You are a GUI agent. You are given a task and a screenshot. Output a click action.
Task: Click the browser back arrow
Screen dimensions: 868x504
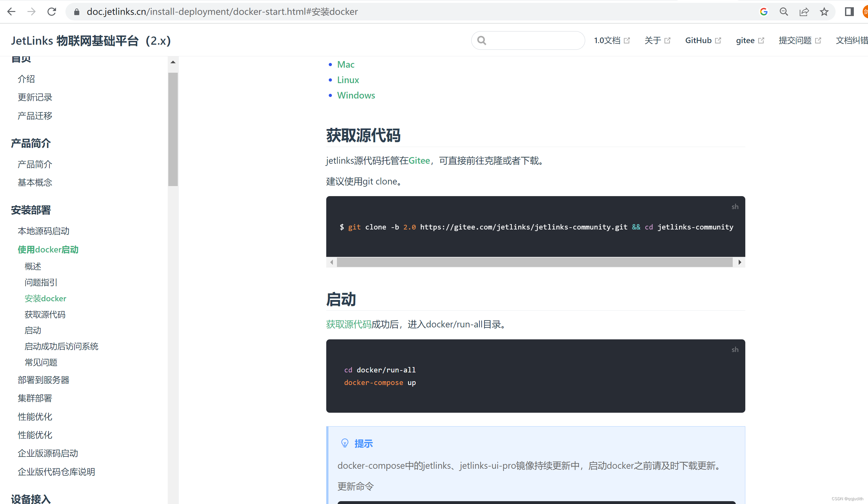click(x=11, y=11)
